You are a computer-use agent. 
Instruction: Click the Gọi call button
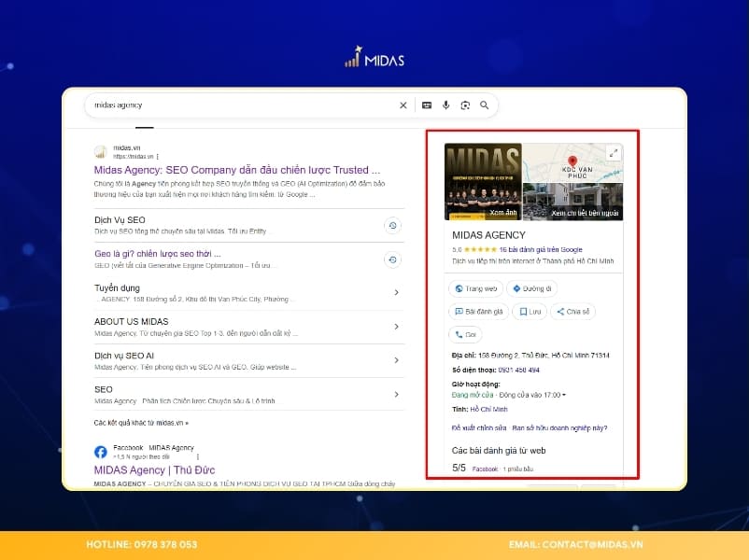coord(465,335)
